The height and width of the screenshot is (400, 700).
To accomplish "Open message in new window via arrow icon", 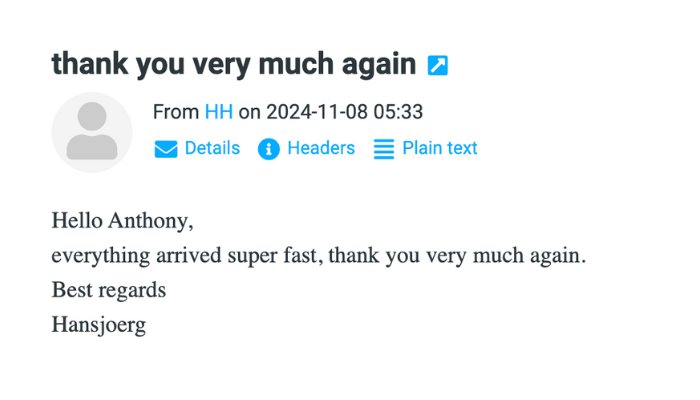I will (438, 66).
